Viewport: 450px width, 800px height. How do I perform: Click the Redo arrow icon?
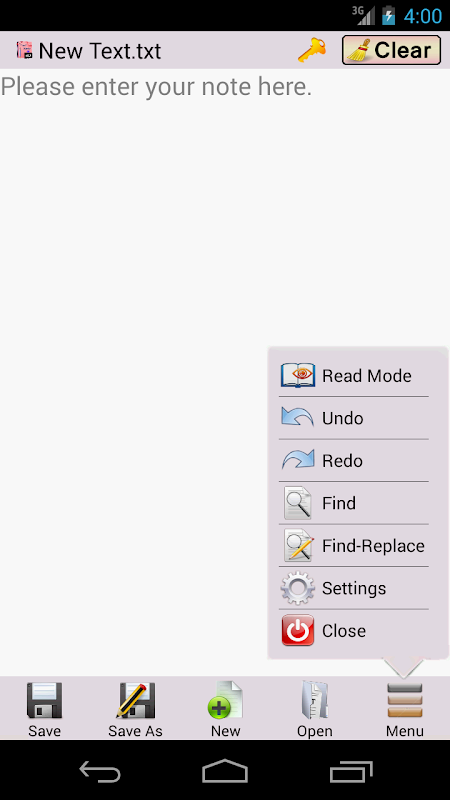tap(297, 460)
